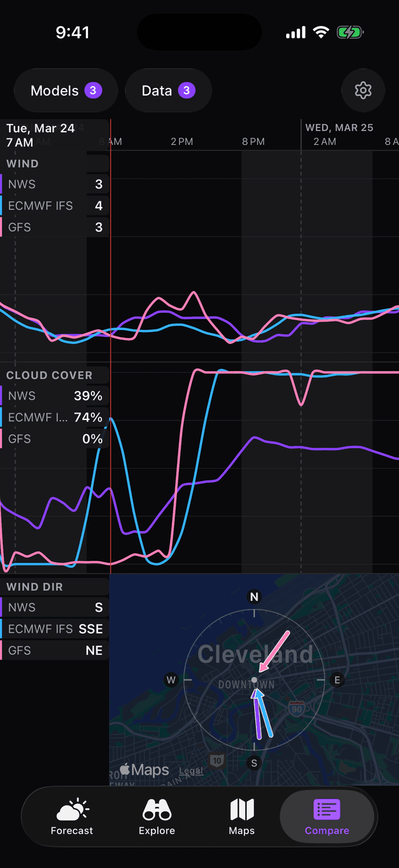Click the WIND section header
Screen dimensions: 399x868
22,163
